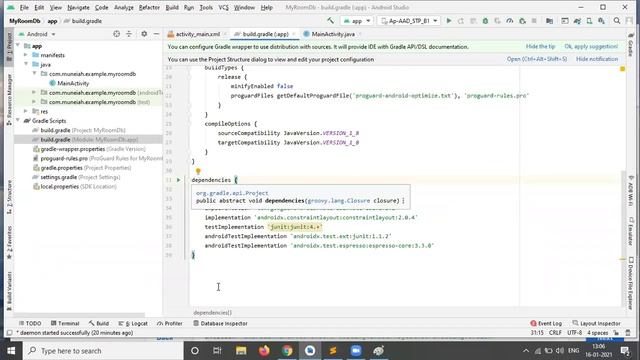Click the 4 spaces indent status item
The width and height of the screenshot is (640, 360).
pyautogui.click(x=598, y=333)
